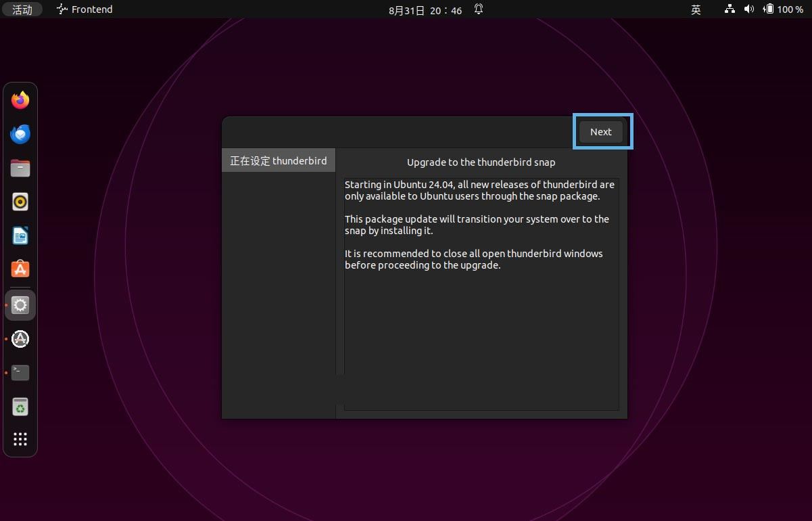Click the volume speaker icon
This screenshot has height=521, width=812.
point(748,9)
